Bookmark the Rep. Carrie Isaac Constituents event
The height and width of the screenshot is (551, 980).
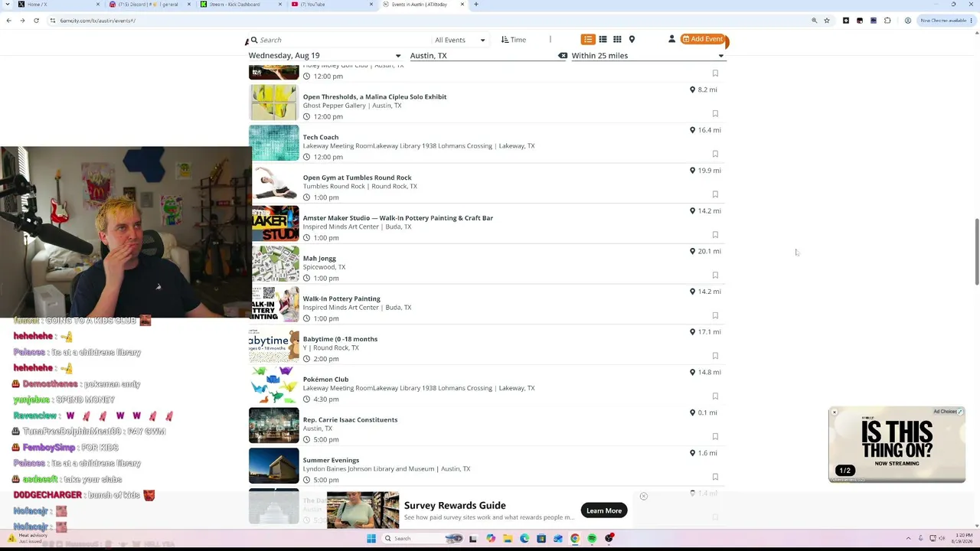715,437
